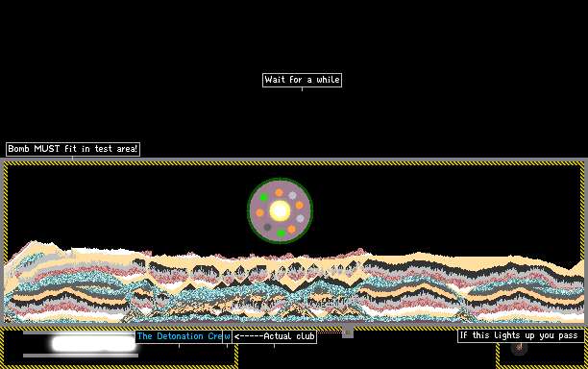Click the upper-left green dot in the bomb

coord(263,197)
